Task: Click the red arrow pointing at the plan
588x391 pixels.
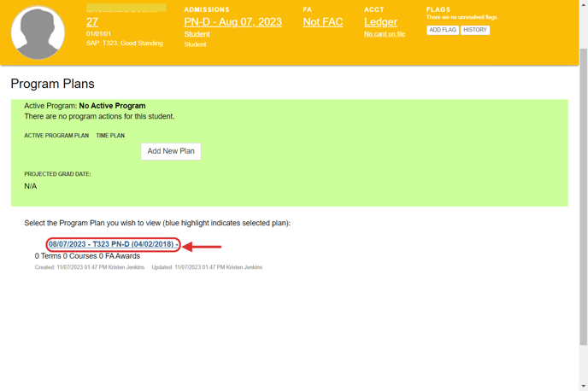Action: tap(203, 247)
